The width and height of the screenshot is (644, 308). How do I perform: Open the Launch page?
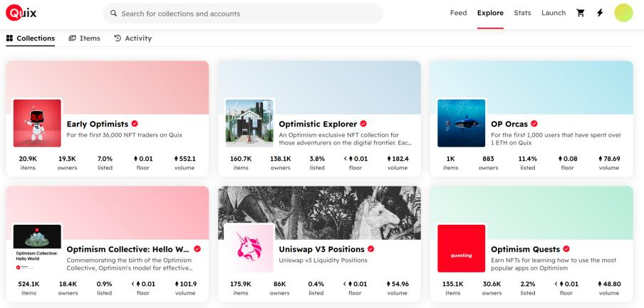(x=554, y=13)
